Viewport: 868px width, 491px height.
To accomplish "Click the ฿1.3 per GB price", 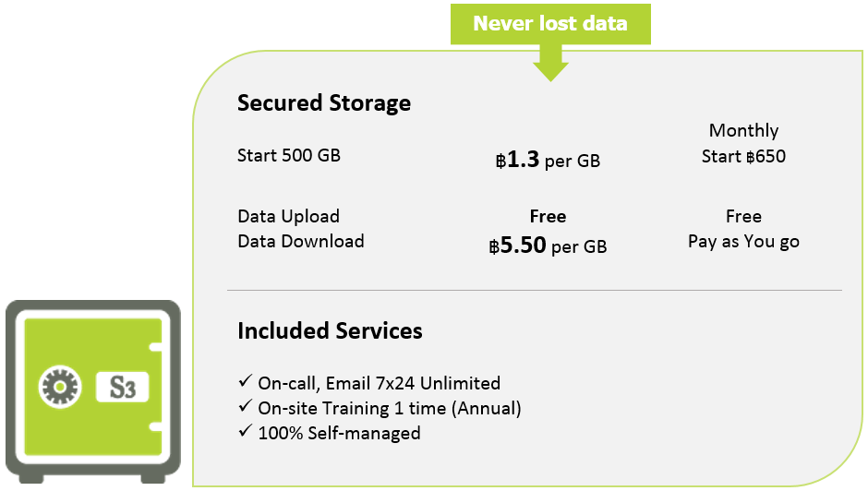I will click(548, 160).
